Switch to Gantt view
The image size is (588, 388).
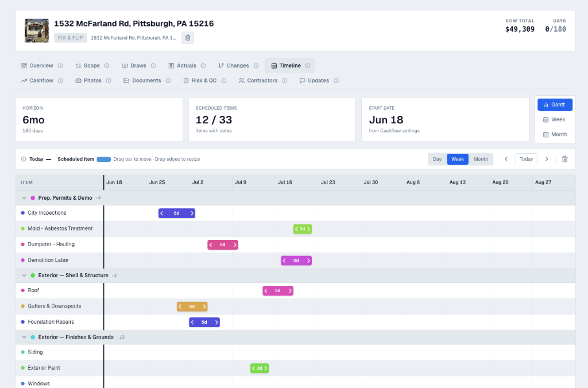(555, 104)
